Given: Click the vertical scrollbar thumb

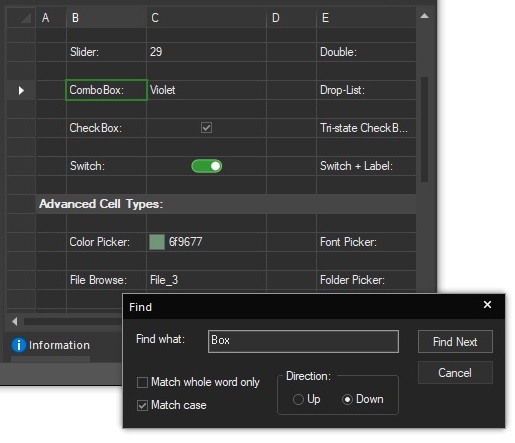Looking at the screenshot, I should click(x=424, y=129).
